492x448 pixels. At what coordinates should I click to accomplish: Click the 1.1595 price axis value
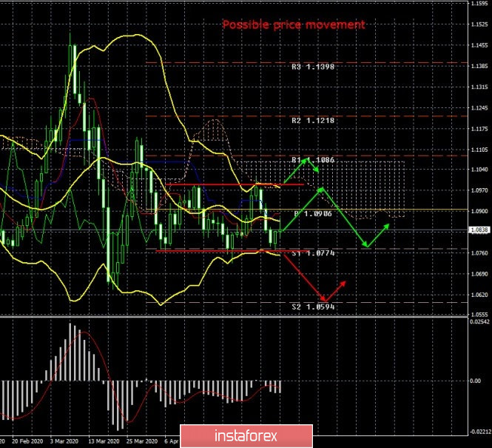[x=479, y=4]
